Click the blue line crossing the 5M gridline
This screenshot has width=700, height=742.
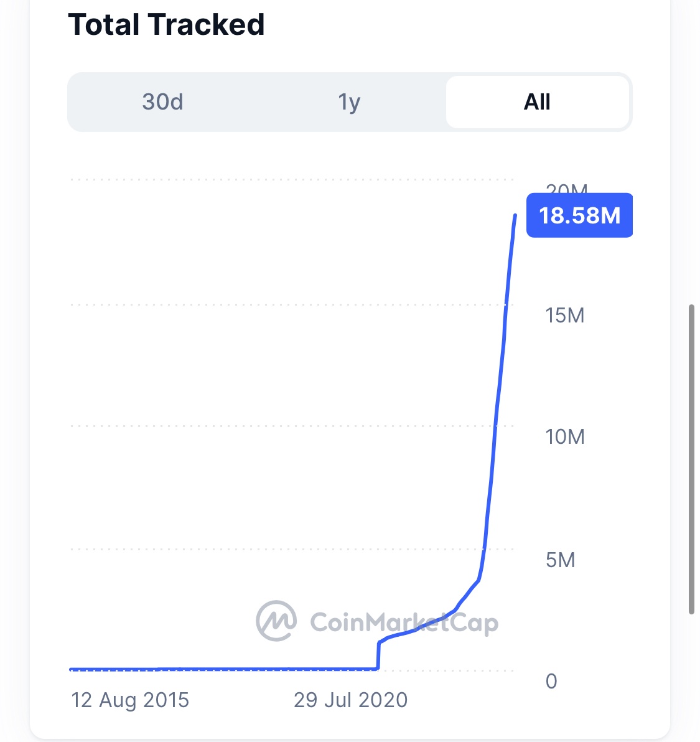[483, 549]
